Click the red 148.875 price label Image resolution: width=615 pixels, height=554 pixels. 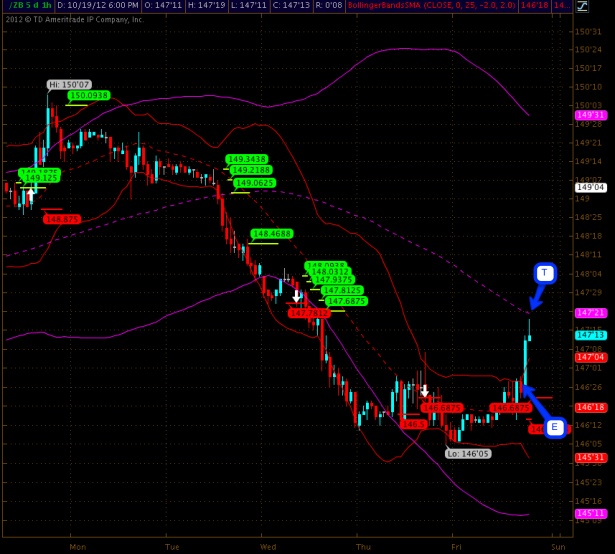point(61,219)
